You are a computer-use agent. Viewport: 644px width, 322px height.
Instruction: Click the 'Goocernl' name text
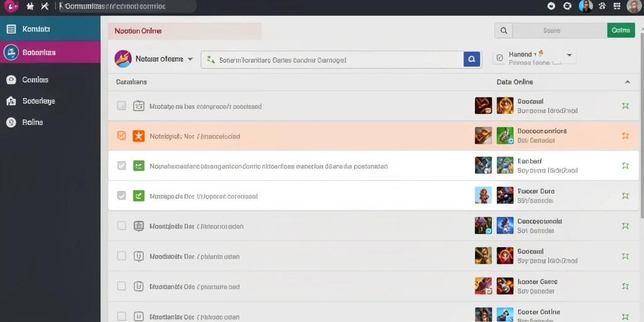coord(530,252)
